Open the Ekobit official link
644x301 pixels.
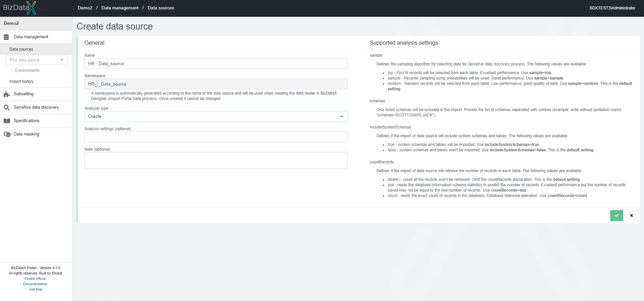pos(35,279)
